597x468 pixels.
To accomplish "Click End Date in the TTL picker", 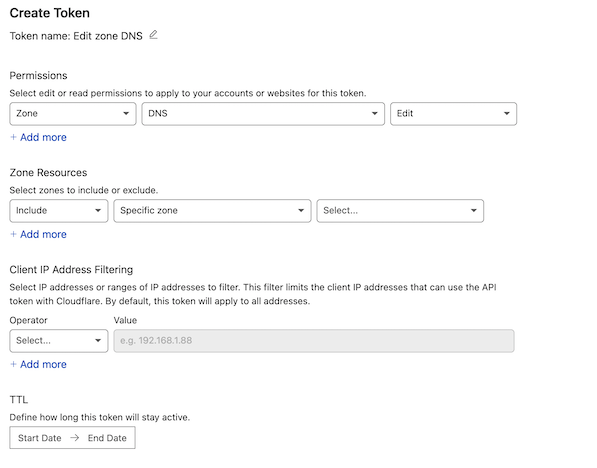I will [107, 438].
